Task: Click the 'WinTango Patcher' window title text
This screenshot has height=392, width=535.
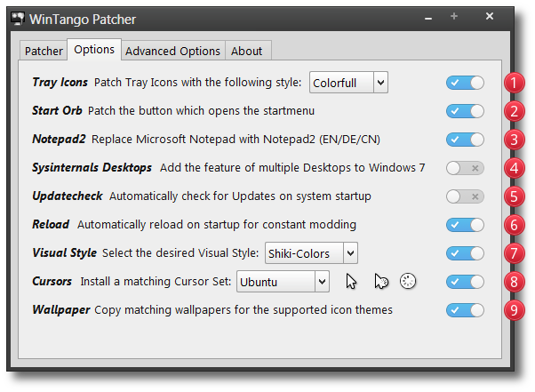Action: (83, 20)
